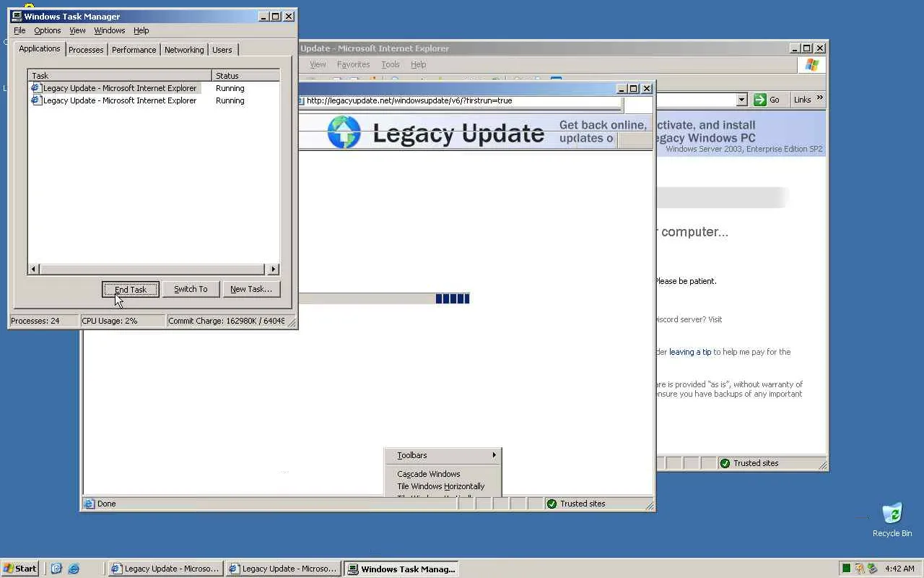The image size is (924, 578).
Task: Open the Help menu in Internet Explorer
Action: pos(419,64)
